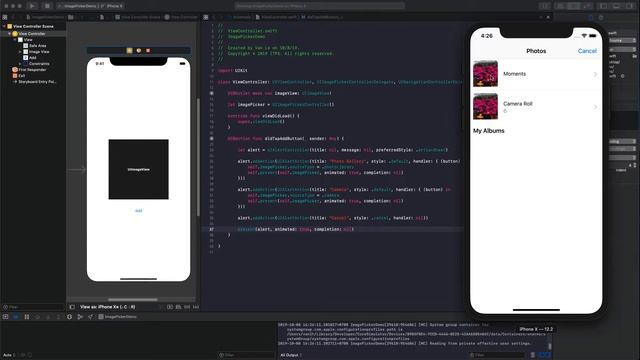Select Storyboard Entry Point row

coord(34,82)
